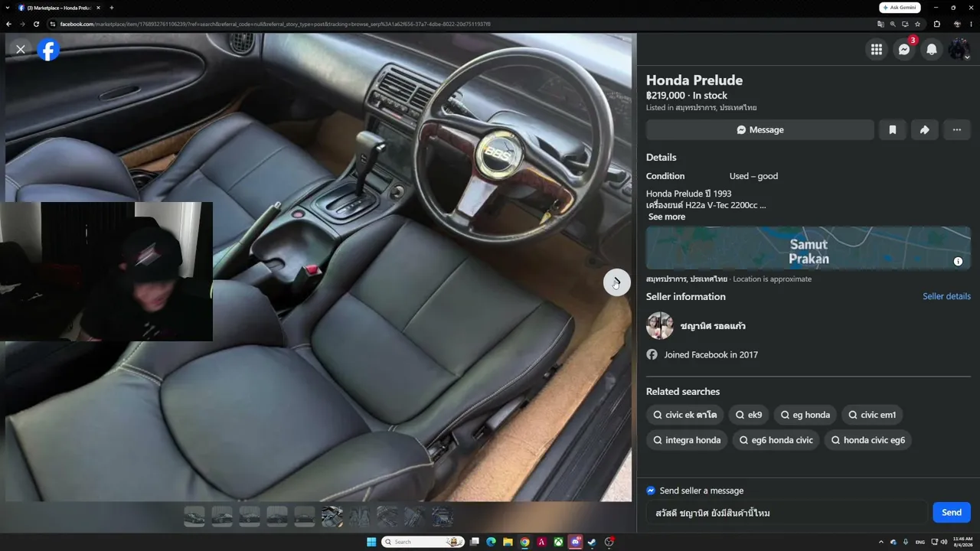Open the page zoom icon in address bar
The height and width of the screenshot is (551, 980).
893,24
